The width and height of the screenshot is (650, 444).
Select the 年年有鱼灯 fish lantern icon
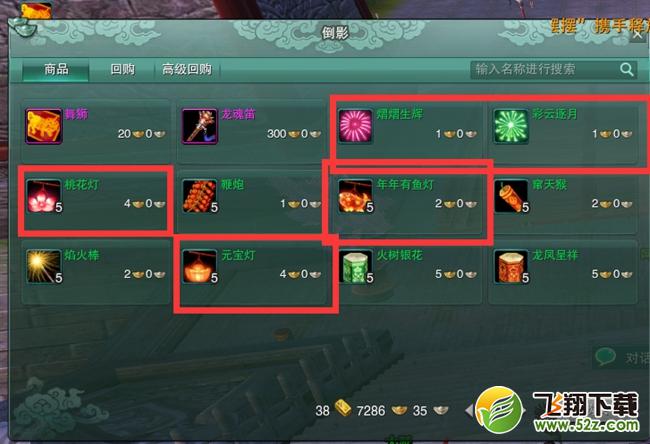pos(355,196)
